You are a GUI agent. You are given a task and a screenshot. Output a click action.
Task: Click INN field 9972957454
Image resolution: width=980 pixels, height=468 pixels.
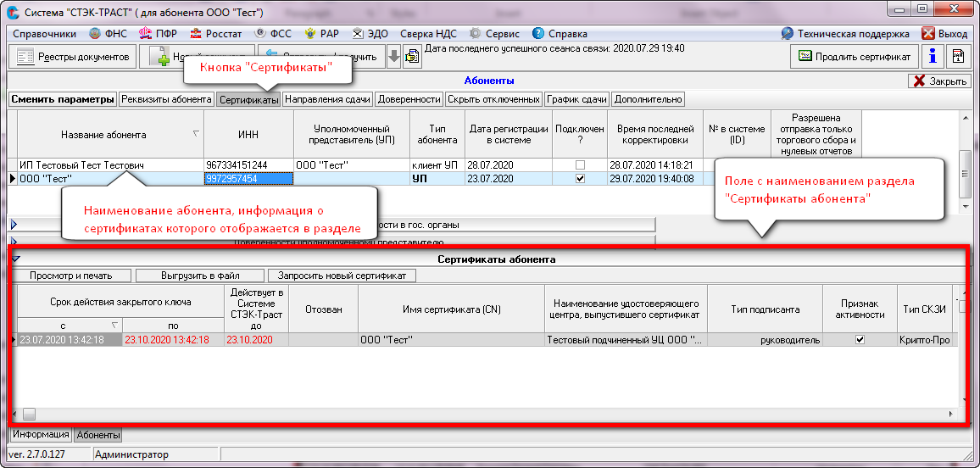[248, 178]
